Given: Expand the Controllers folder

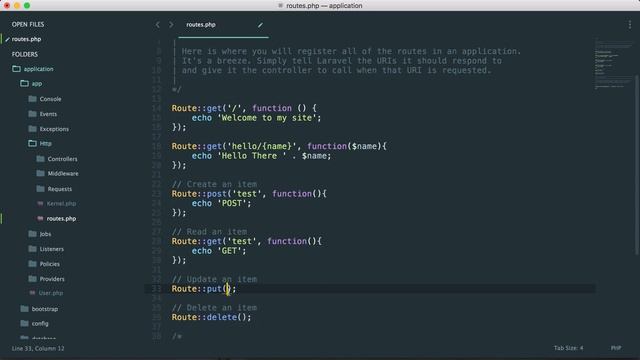Looking at the screenshot, I should tap(62, 159).
